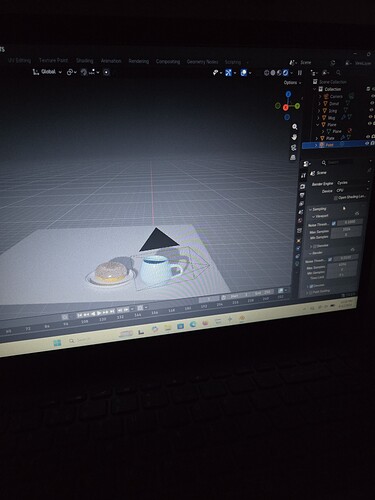This screenshot has height=500, width=375.
Task: Click the hand-shaped Move view gizmo
Action: pos(294,137)
